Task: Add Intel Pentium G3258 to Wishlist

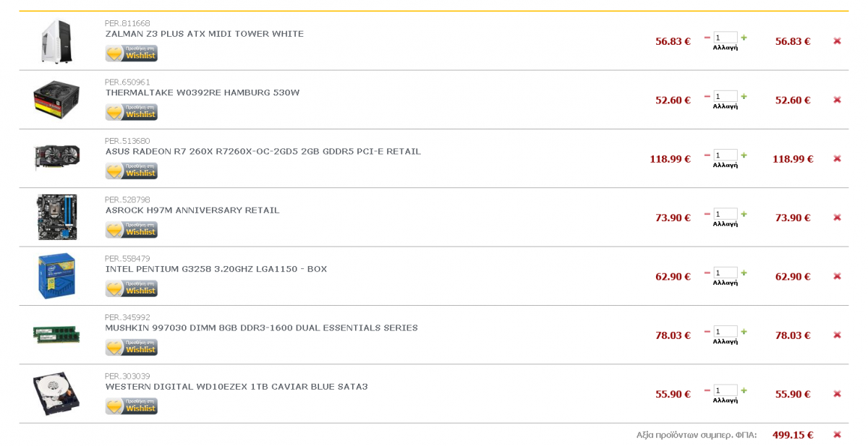Action: click(131, 288)
